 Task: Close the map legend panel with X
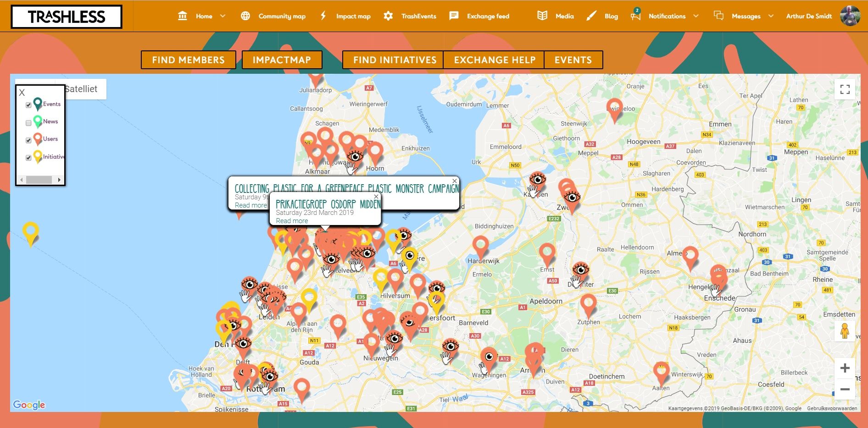click(22, 92)
